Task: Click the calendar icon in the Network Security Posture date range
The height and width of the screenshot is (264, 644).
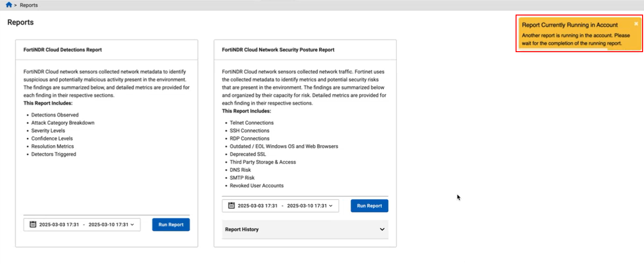Action: (231, 205)
